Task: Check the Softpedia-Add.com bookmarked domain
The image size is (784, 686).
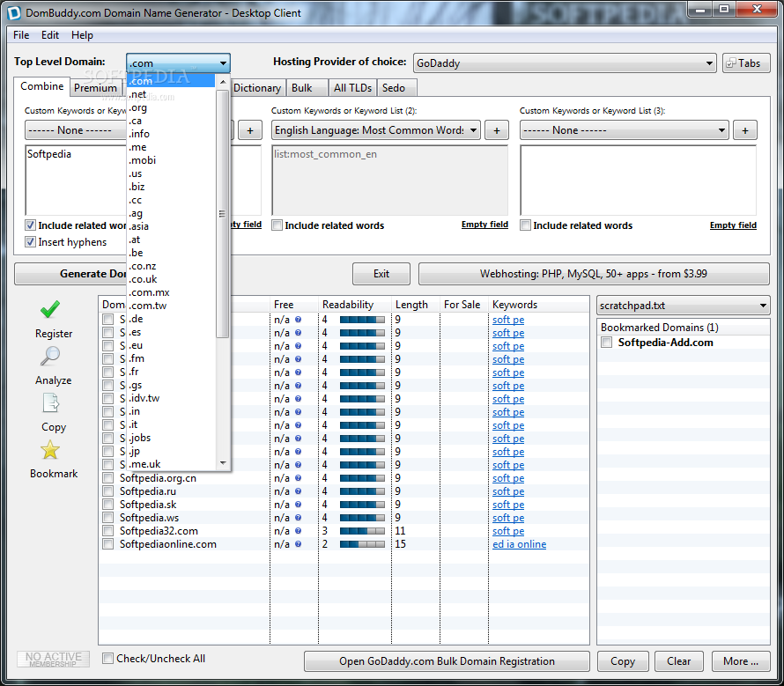Action: coord(607,343)
